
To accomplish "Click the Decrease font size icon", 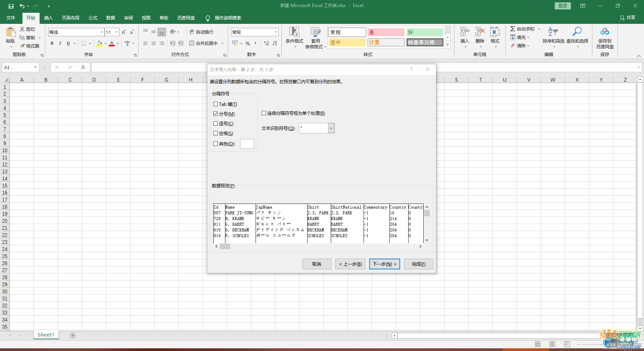I will (x=132, y=32).
